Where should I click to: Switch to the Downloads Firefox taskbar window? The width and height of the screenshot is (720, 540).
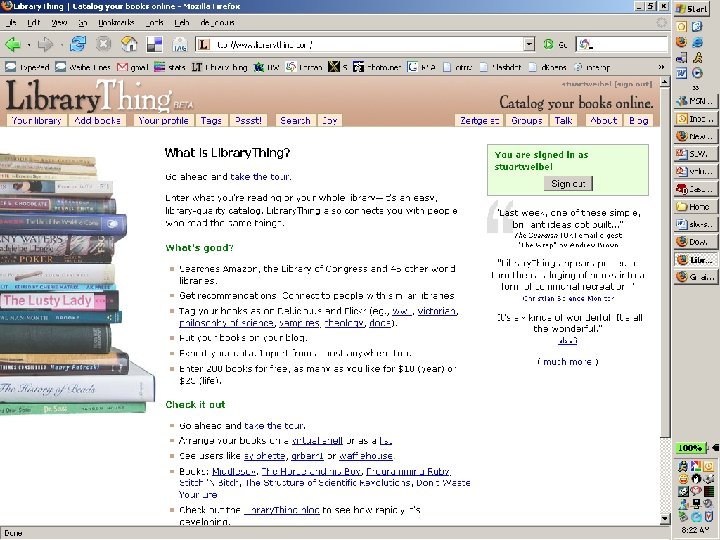[695, 242]
